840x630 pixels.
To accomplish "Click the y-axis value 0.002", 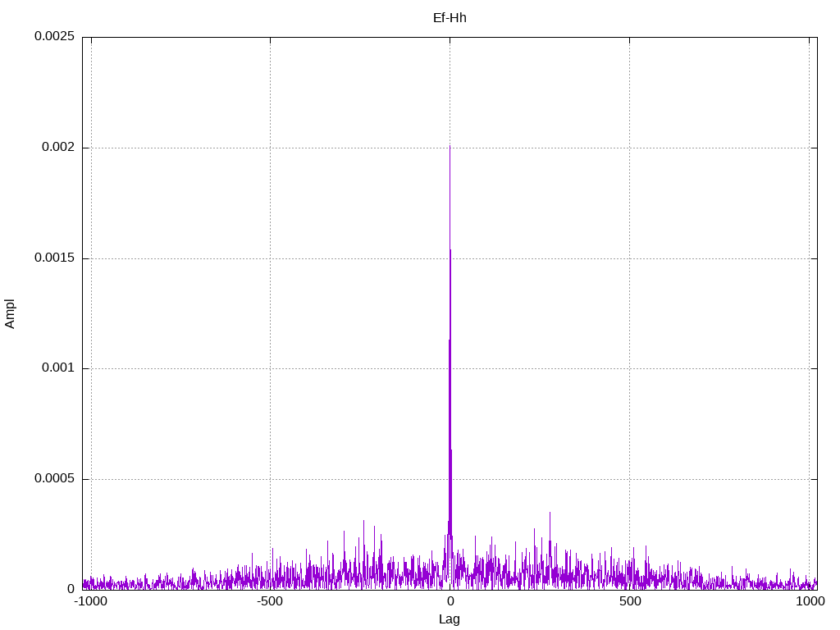I will click(x=58, y=147).
